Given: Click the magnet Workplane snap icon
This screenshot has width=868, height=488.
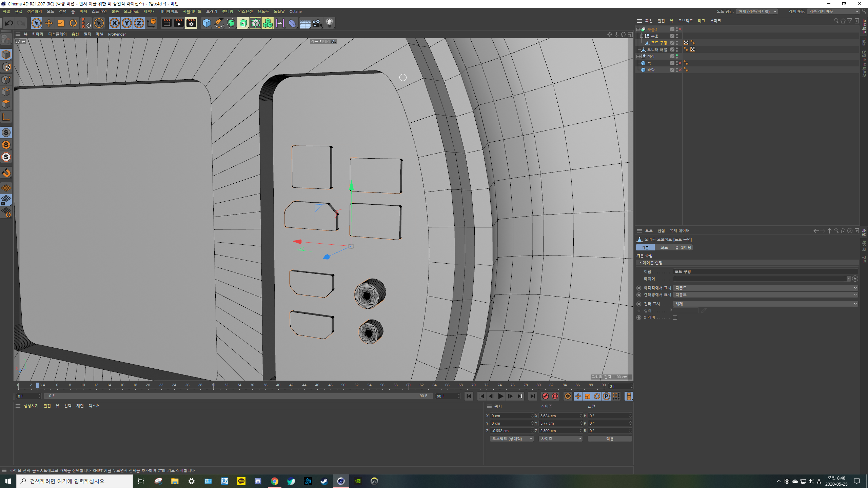Looking at the screenshot, I should point(6,173).
